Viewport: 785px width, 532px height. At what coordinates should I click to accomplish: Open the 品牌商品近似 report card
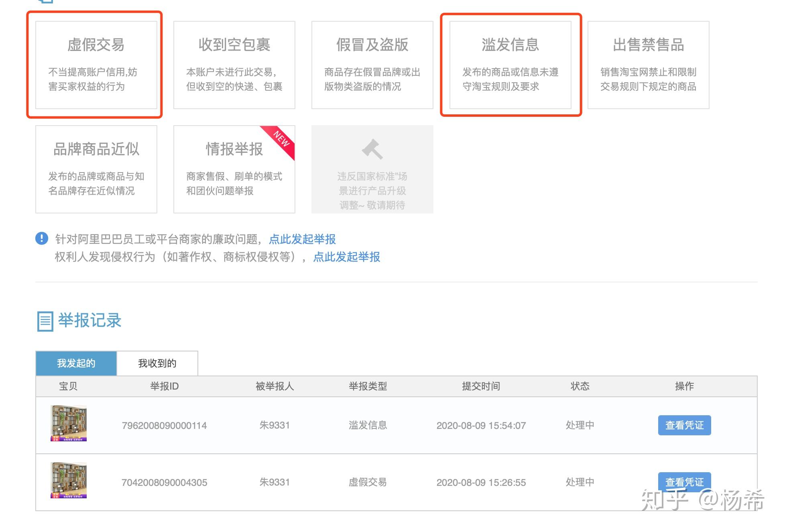pos(96,169)
